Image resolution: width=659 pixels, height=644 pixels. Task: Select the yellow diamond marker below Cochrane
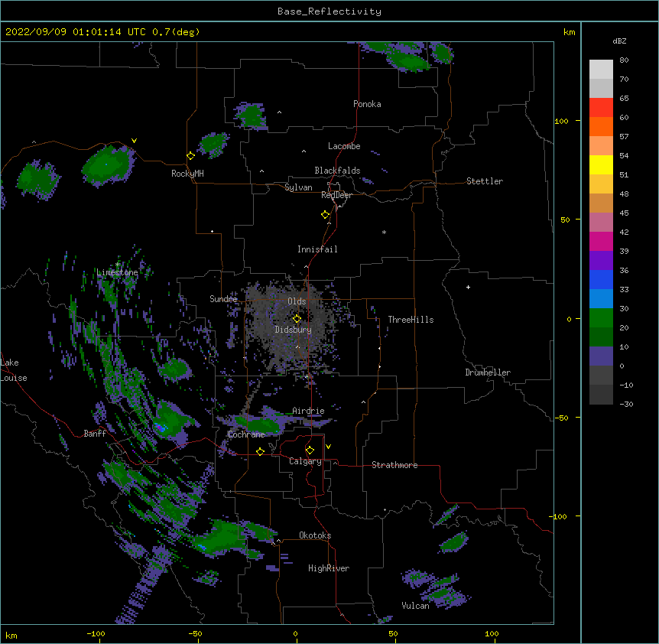coord(260,451)
